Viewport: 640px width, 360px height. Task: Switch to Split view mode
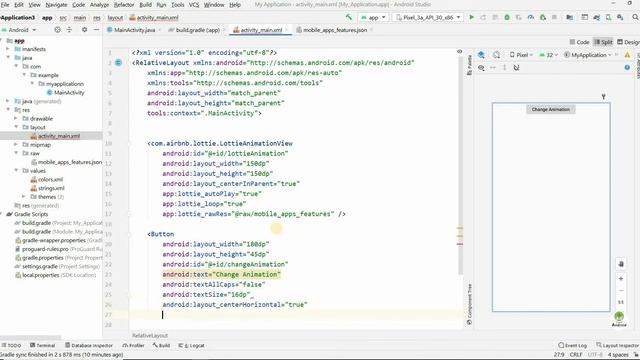click(603, 42)
